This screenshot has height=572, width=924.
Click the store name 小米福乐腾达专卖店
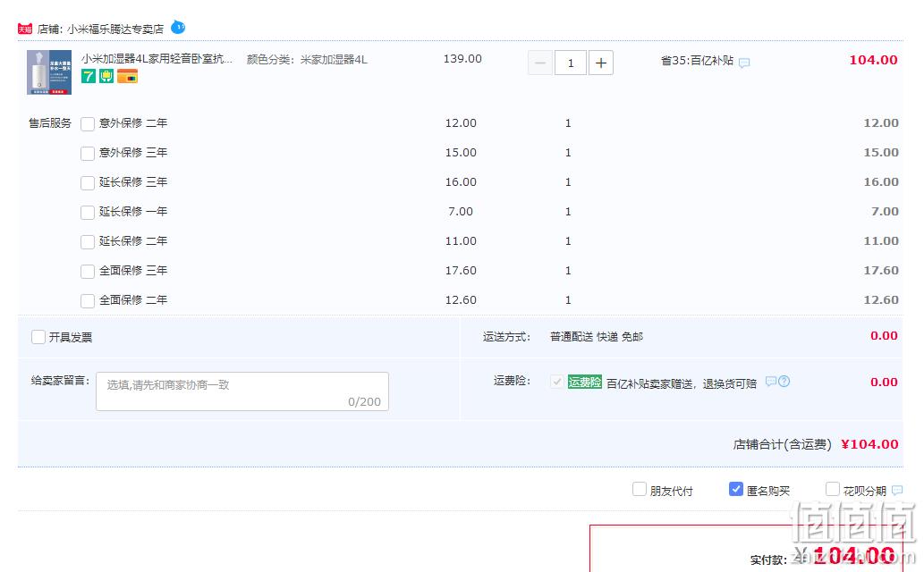pyautogui.click(x=114, y=29)
